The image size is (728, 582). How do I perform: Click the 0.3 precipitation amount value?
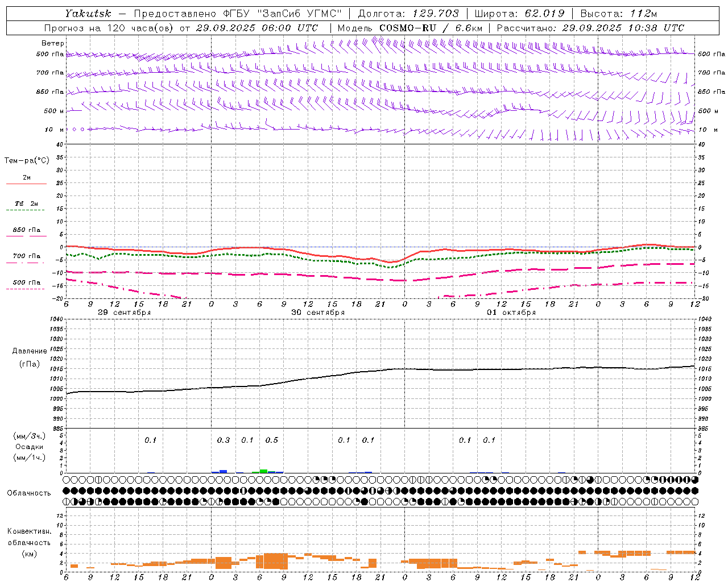tap(224, 440)
